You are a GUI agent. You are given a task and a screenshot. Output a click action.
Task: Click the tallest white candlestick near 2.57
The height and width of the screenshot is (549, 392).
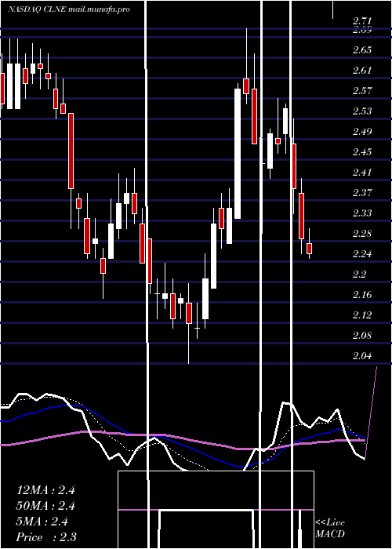238,154
